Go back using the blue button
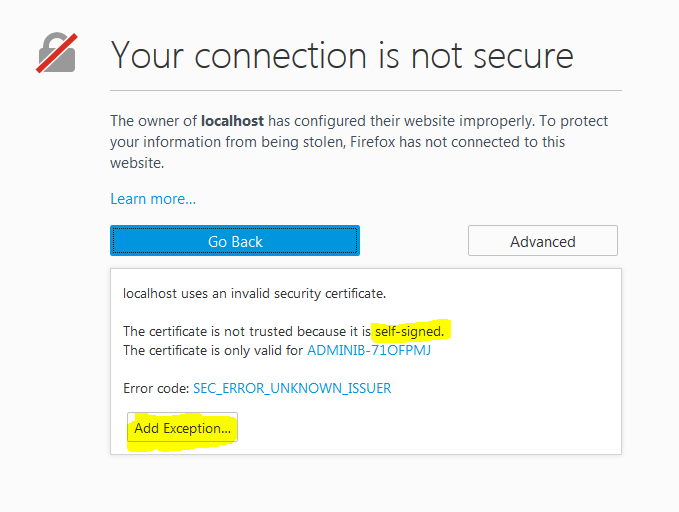The height and width of the screenshot is (512, 679). 235,241
